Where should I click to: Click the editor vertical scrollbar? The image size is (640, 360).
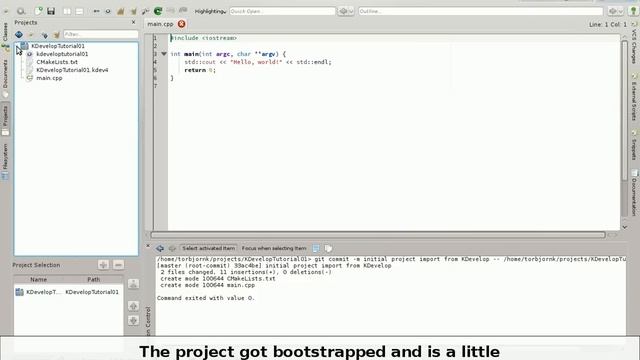point(624,110)
